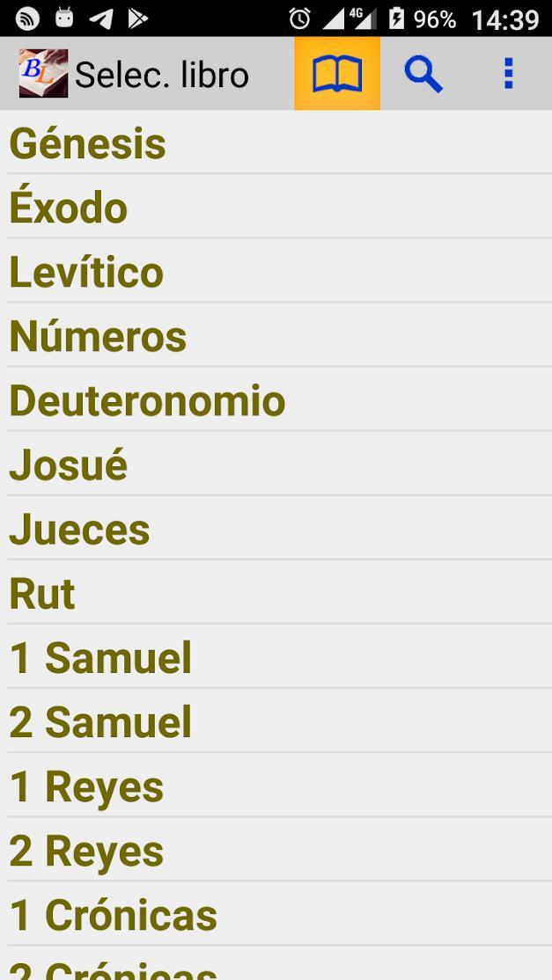Select 1 Crónicas near the bottom
Image resolution: width=552 pixels, height=980 pixels.
click(113, 915)
